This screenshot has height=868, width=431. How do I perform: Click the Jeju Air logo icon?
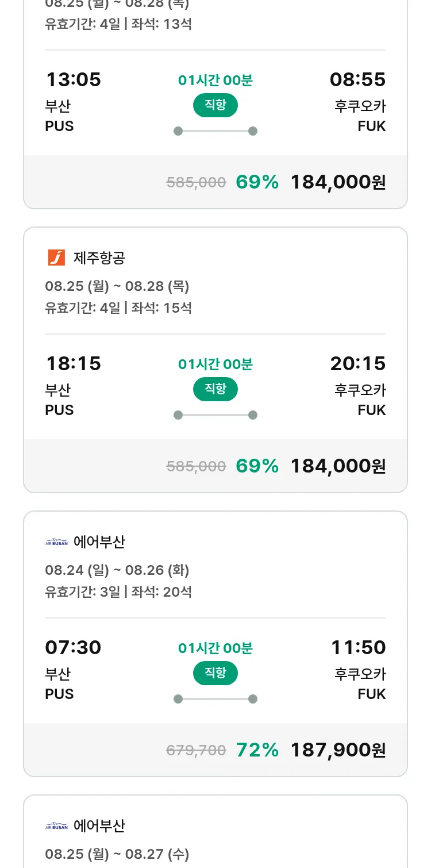(x=56, y=258)
